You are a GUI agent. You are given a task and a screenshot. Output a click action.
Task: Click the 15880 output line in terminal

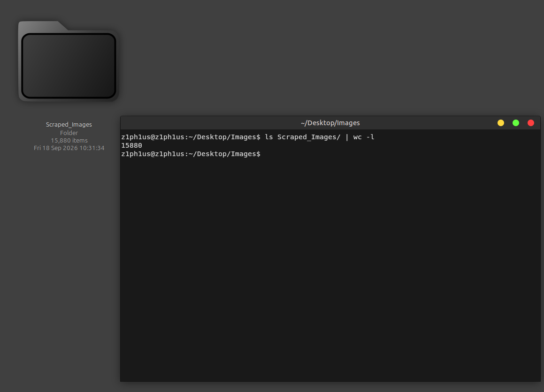pos(131,145)
